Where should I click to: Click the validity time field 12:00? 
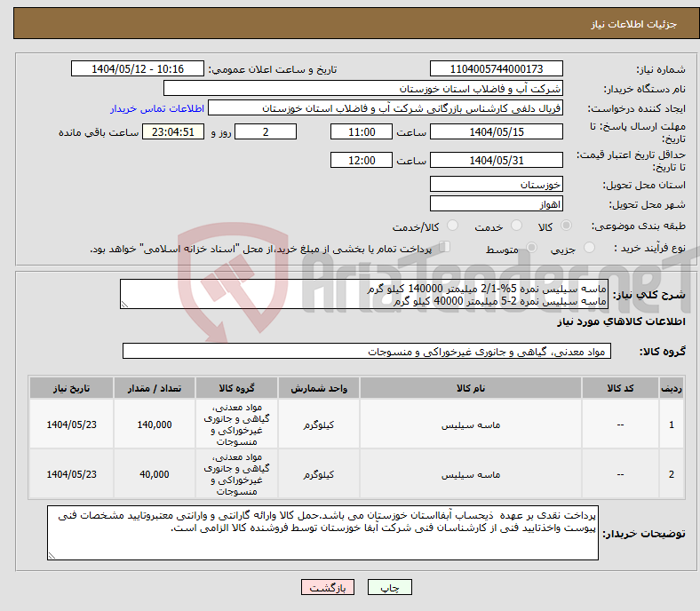click(x=362, y=160)
